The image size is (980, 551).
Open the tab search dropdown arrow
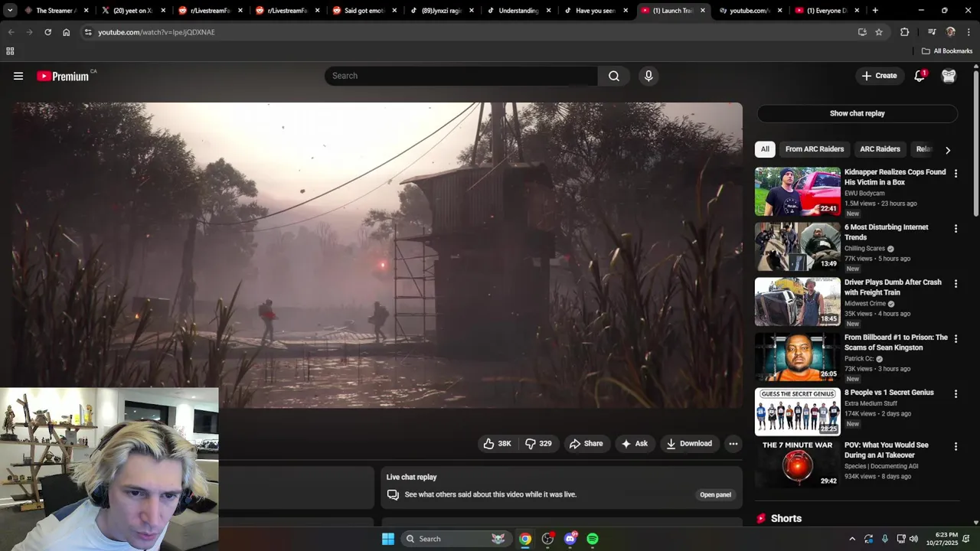coord(10,11)
